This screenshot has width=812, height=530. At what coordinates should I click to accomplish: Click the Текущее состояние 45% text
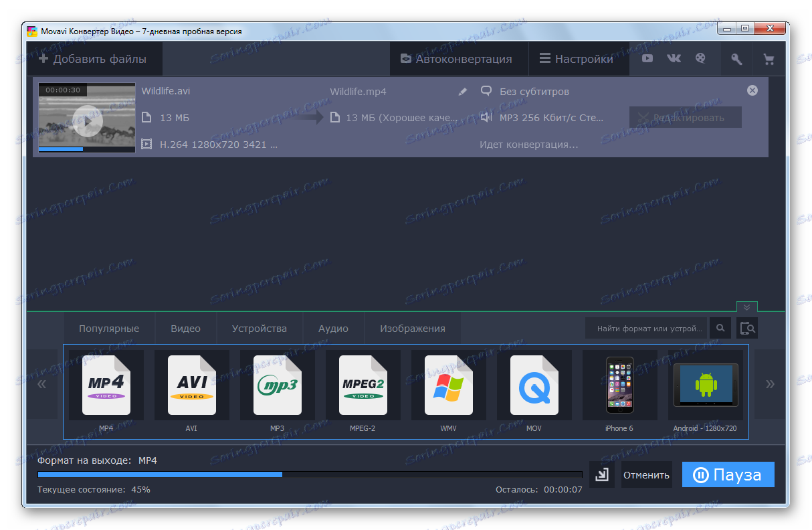pos(94,490)
